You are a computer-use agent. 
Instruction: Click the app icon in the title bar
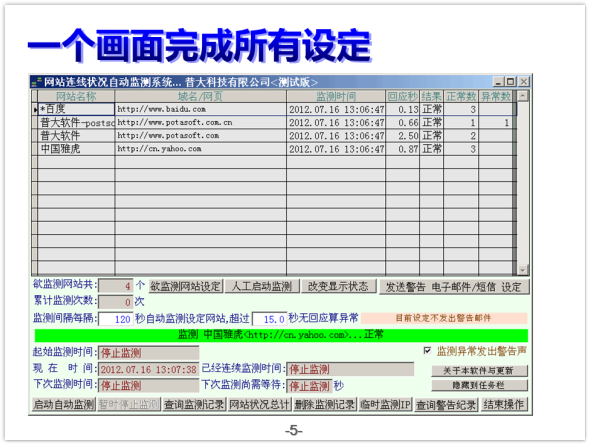[36, 82]
